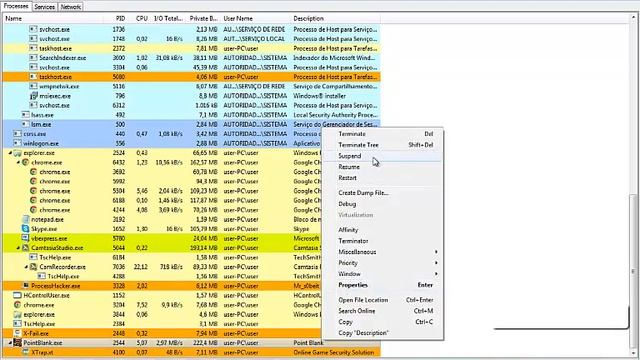
Task: Switch to the Network tab
Action: pos(71,7)
